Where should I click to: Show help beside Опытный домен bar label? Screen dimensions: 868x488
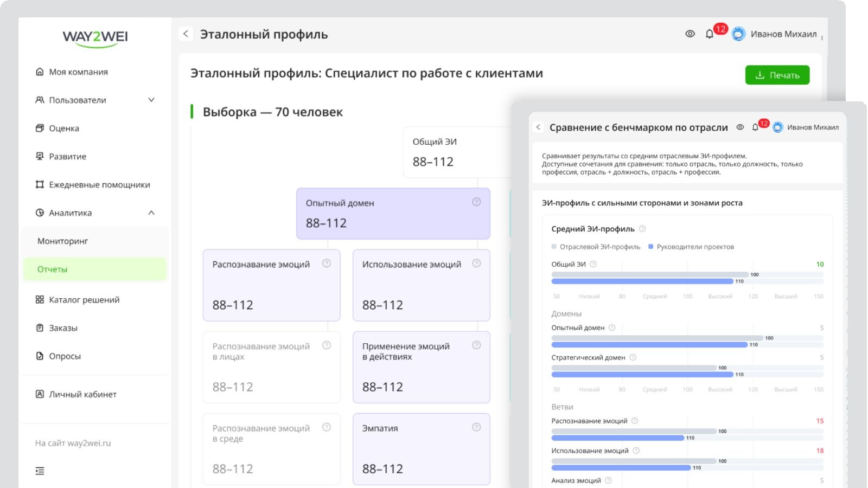(612, 328)
